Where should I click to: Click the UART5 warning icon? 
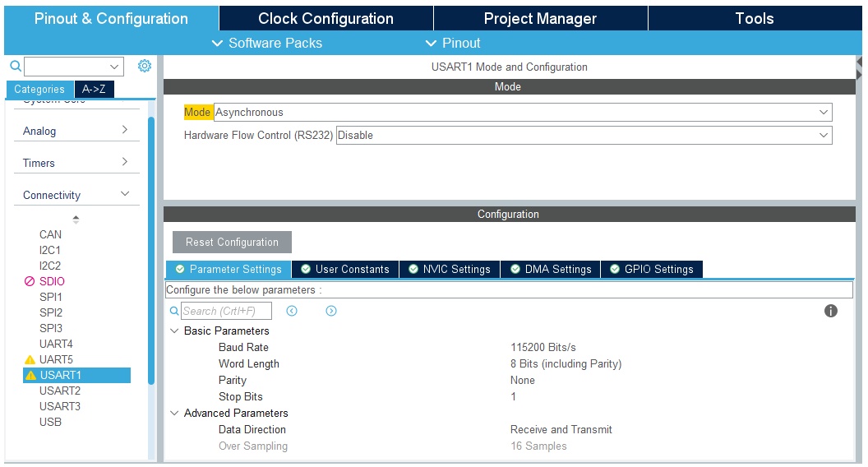pos(30,360)
